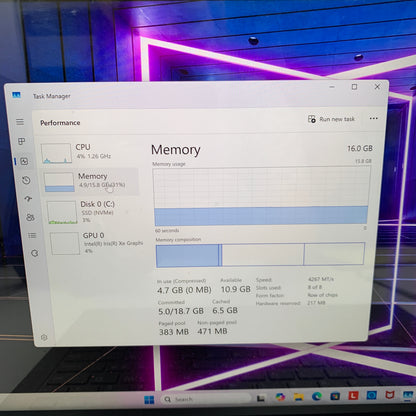Open the three-dot more options menu
Image resolution: width=416 pixels, height=416 pixels.
tap(374, 118)
